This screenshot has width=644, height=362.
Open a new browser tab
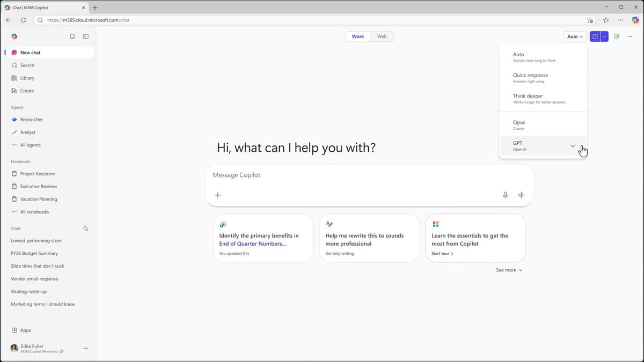pos(95,8)
